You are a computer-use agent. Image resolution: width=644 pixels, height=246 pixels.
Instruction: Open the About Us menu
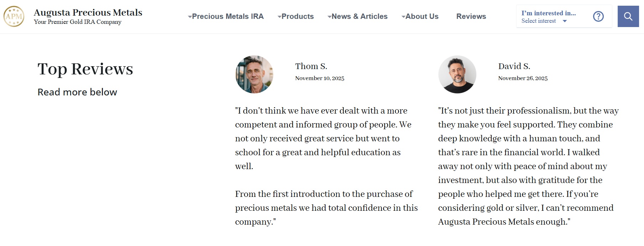(422, 16)
